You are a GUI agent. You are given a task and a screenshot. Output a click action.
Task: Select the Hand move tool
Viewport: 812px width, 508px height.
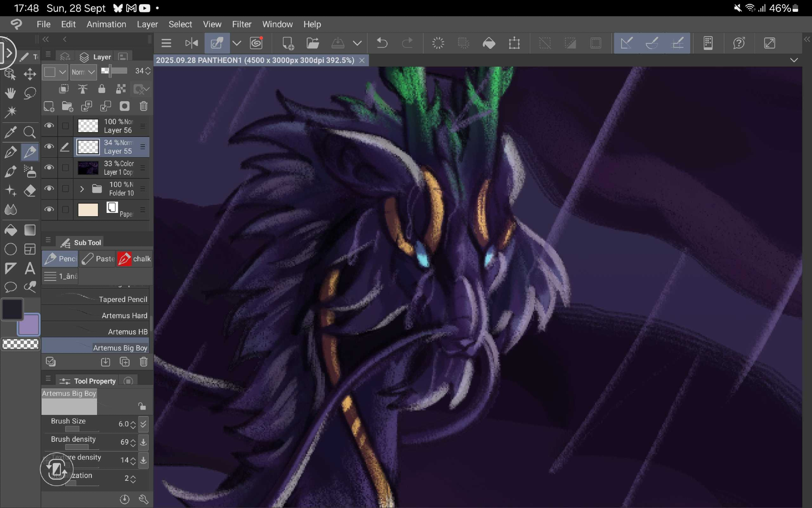pyautogui.click(x=10, y=93)
